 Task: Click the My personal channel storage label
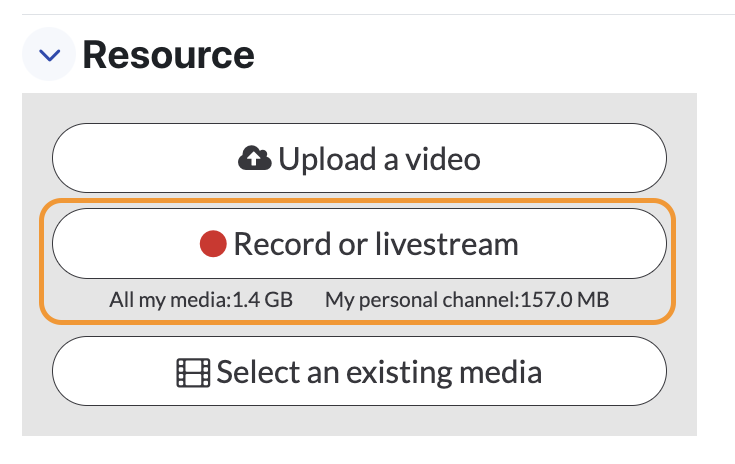tap(422, 299)
